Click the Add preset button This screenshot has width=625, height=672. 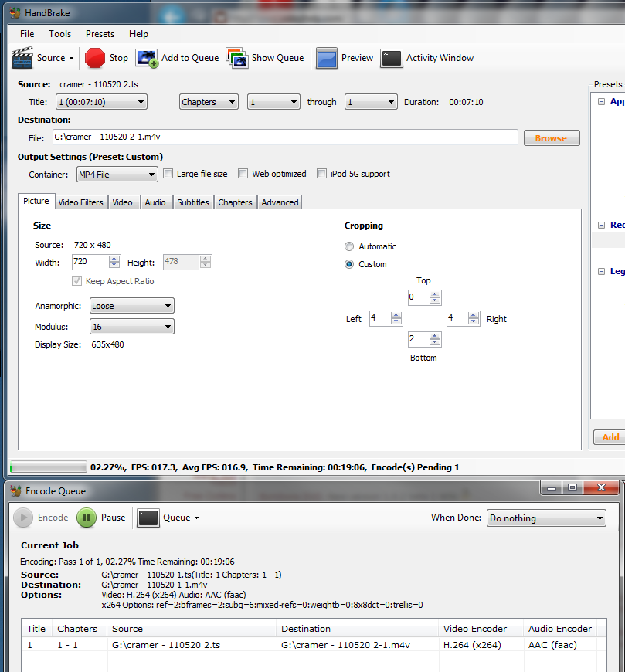coord(610,437)
